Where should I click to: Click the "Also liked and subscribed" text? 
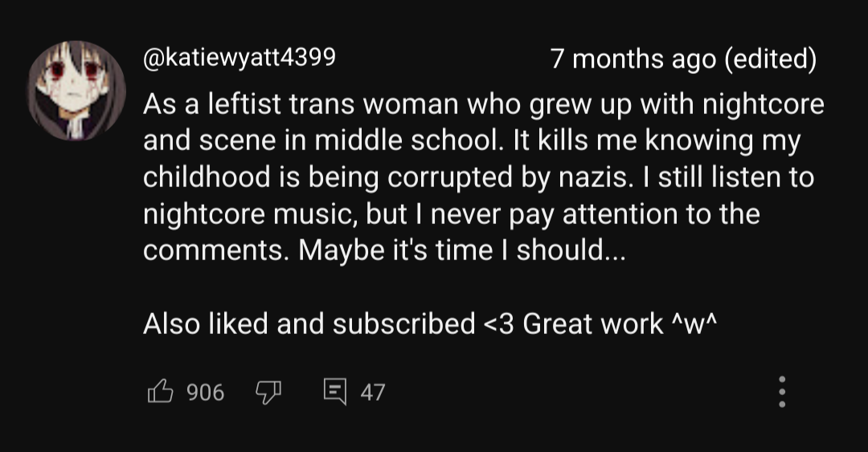pyautogui.click(x=309, y=324)
